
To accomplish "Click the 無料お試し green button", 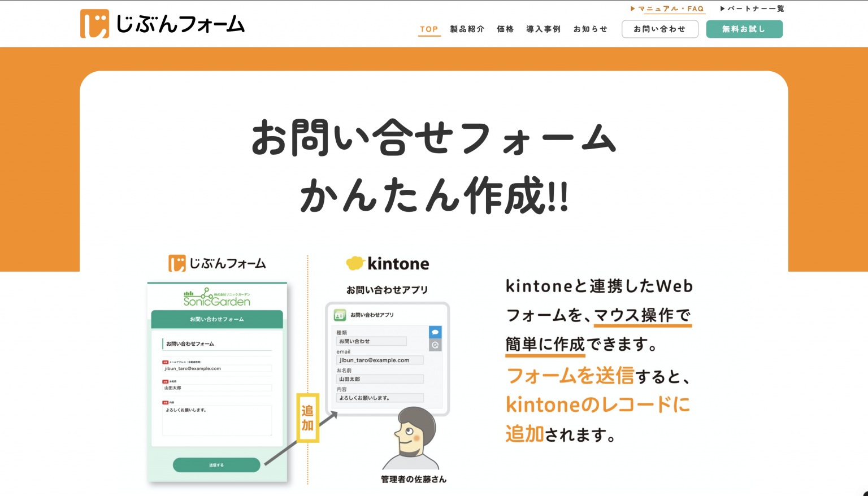I will pos(744,29).
